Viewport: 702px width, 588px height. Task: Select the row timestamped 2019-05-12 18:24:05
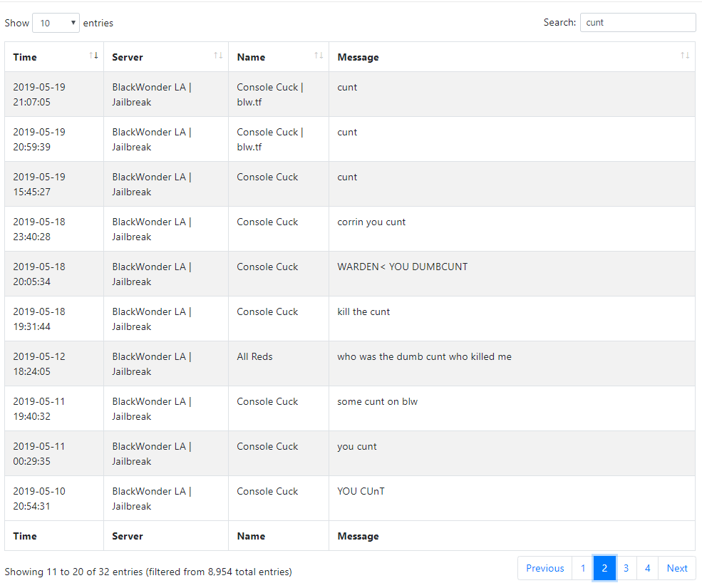point(350,363)
